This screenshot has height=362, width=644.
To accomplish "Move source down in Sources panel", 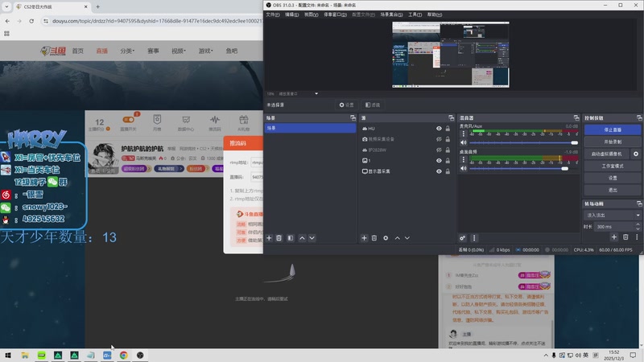I will (x=407, y=238).
